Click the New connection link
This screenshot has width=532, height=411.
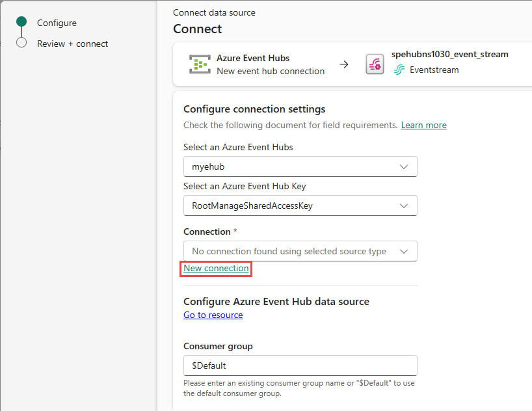(x=216, y=268)
